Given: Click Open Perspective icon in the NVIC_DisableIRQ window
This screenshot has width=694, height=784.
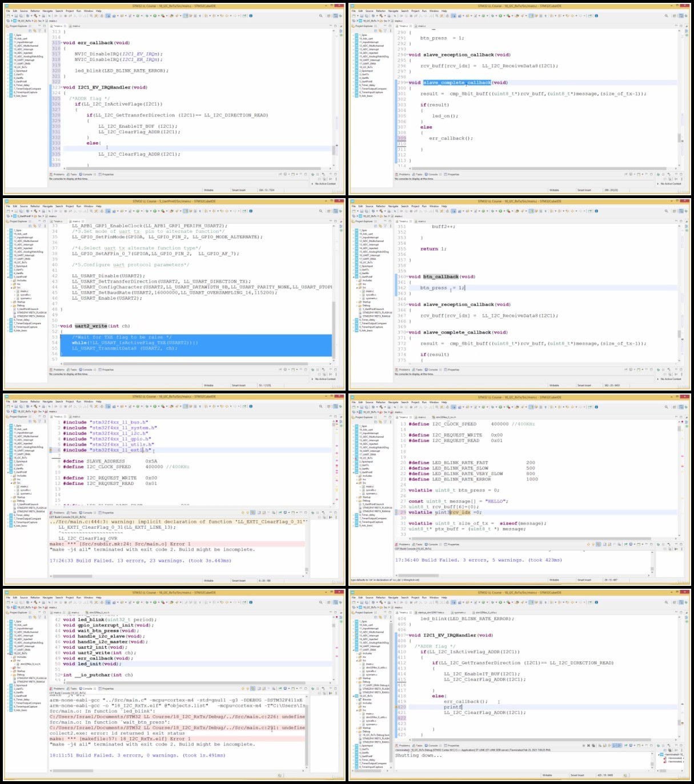Looking at the screenshot, I should (x=328, y=15).
